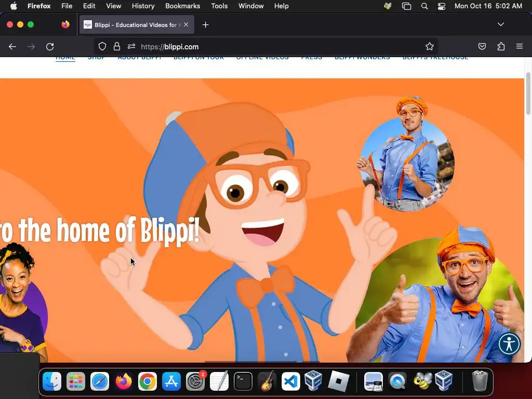The image size is (532, 399).
Task: Open the Window menu
Action: (251, 6)
